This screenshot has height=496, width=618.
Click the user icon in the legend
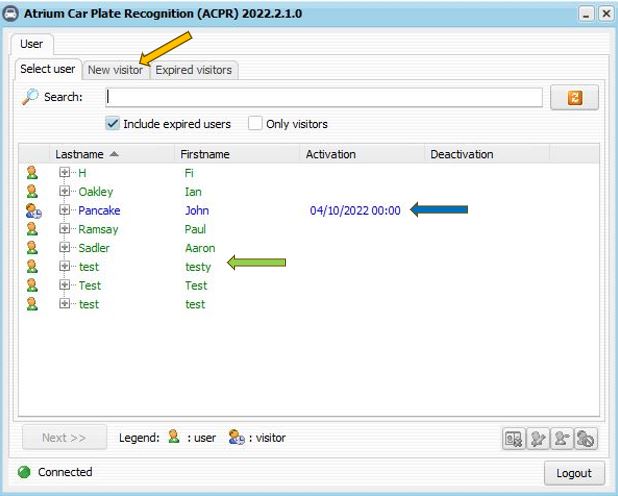click(173, 437)
